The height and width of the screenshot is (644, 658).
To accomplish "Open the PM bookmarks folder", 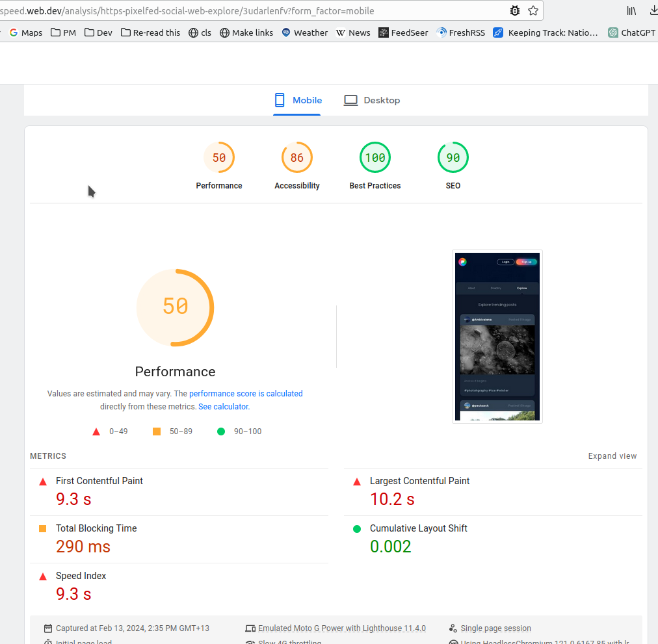I will click(63, 32).
